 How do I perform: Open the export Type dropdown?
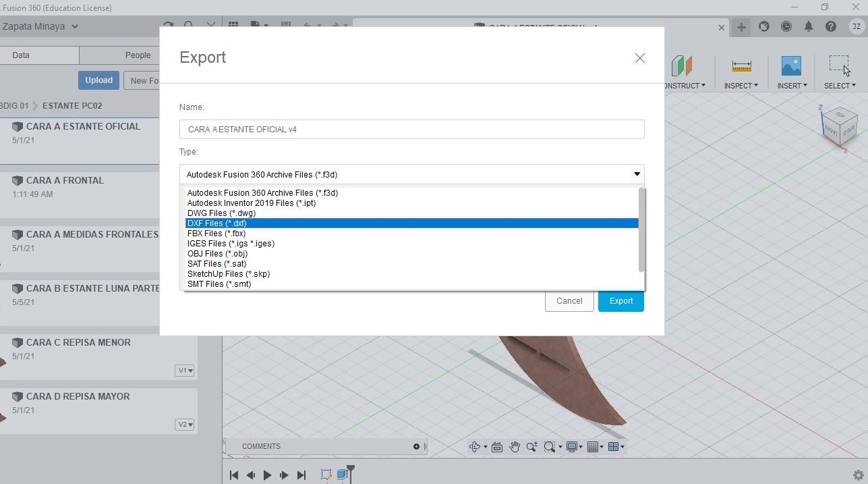411,174
